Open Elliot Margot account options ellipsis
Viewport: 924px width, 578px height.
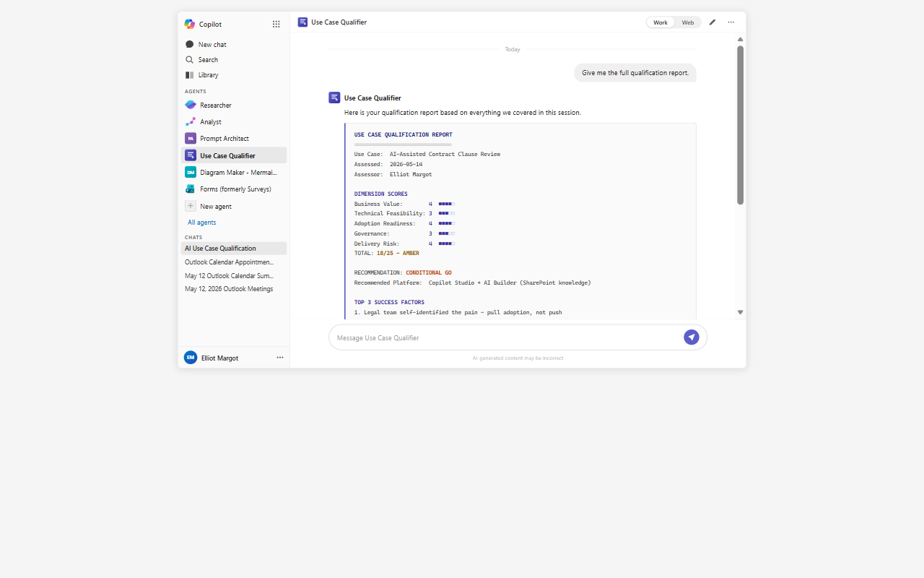(280, 358)
